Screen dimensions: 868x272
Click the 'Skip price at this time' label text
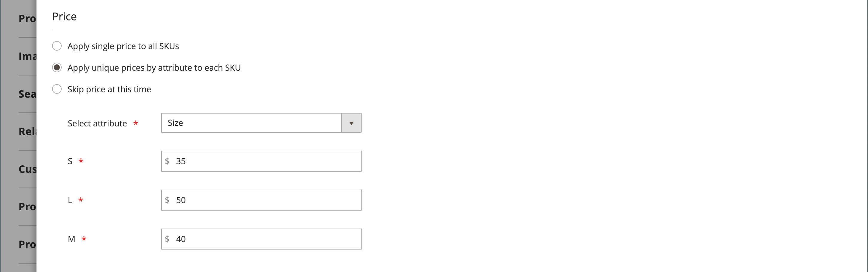coord(109,90)
